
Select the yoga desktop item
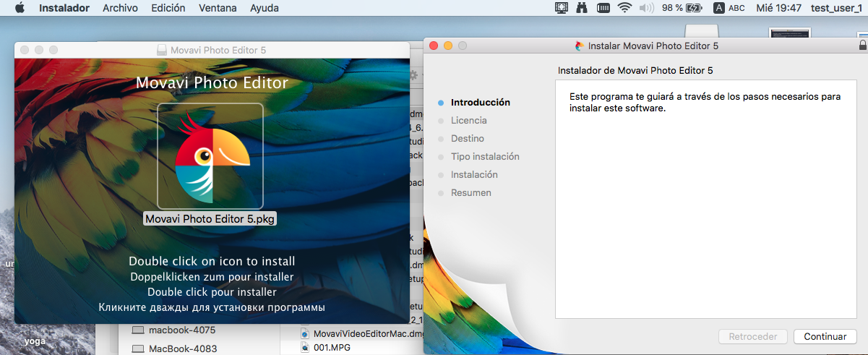coord(35,341)
